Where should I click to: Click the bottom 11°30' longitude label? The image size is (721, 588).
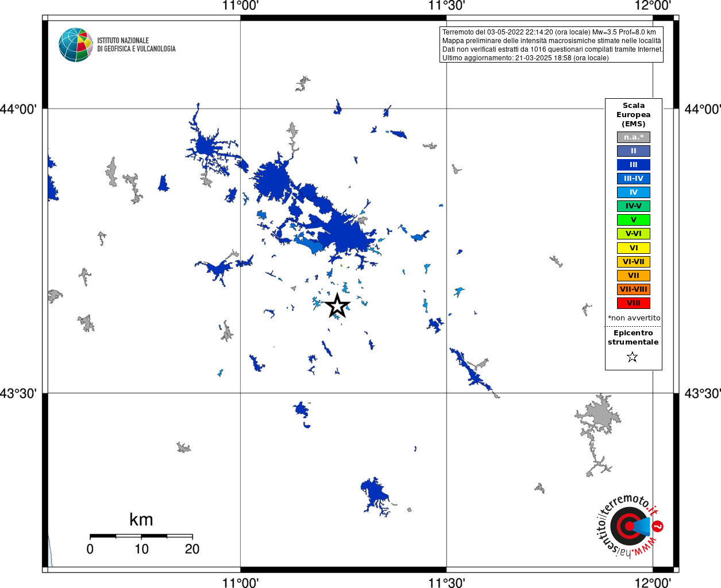[446, 583]
